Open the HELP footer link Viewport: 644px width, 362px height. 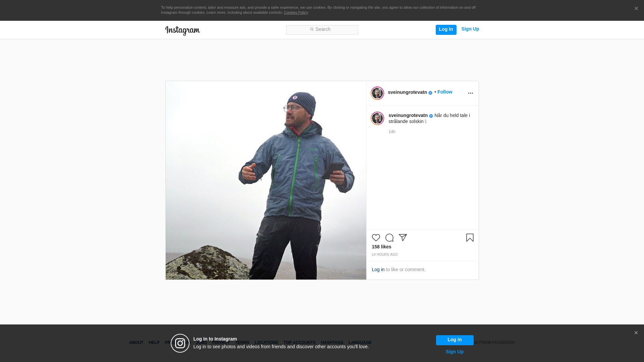(154, 343)
